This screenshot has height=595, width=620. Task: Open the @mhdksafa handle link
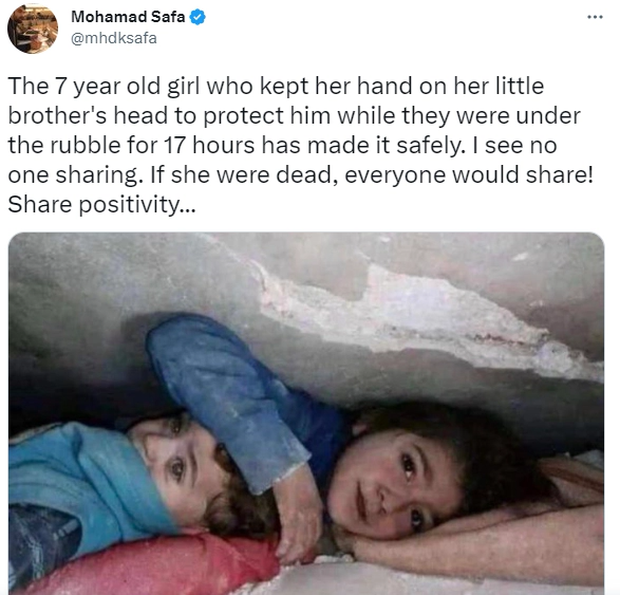point(114,38)
